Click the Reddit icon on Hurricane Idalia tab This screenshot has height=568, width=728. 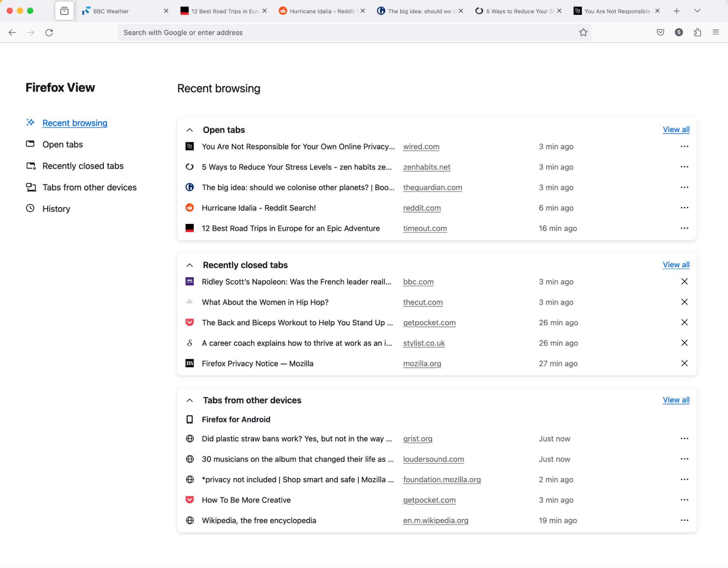coord(284,11)
